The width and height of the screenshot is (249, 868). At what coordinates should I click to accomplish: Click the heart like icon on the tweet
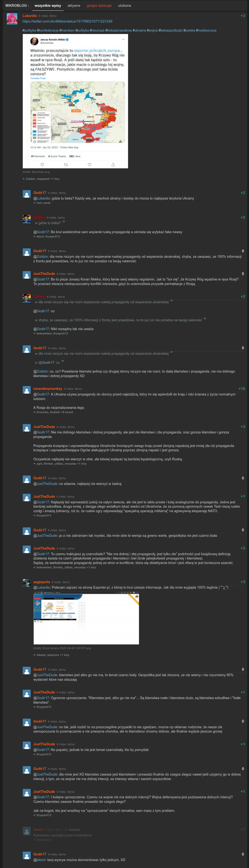(x=89, y=164)
